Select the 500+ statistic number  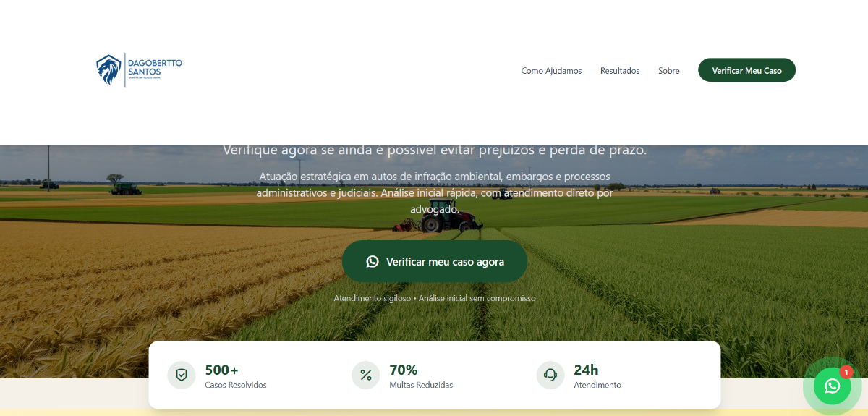[221, 370]
